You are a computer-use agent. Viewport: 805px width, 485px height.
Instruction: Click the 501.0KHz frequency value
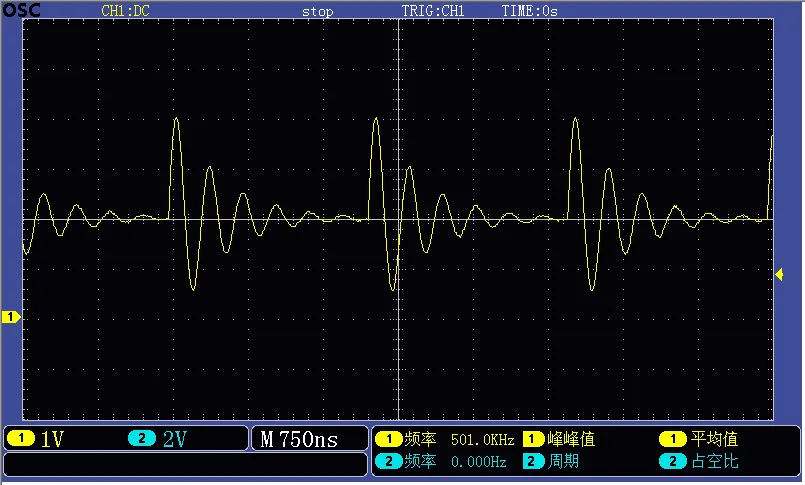(x=483, y=440)
